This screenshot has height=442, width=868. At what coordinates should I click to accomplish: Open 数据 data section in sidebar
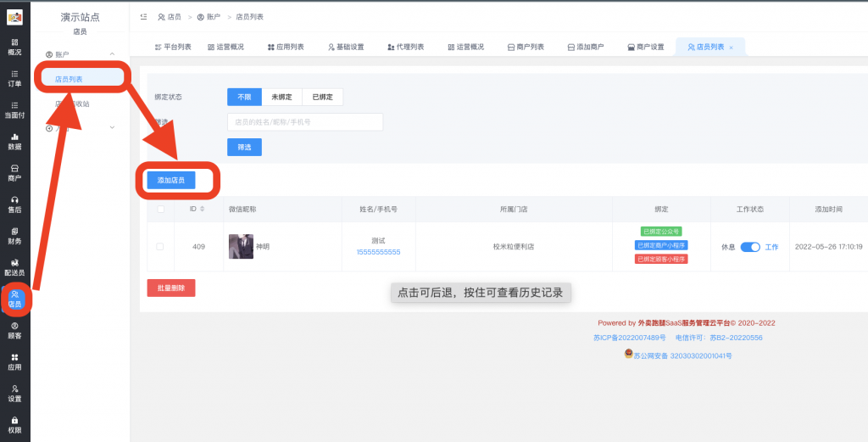click(x=14, y=141)
